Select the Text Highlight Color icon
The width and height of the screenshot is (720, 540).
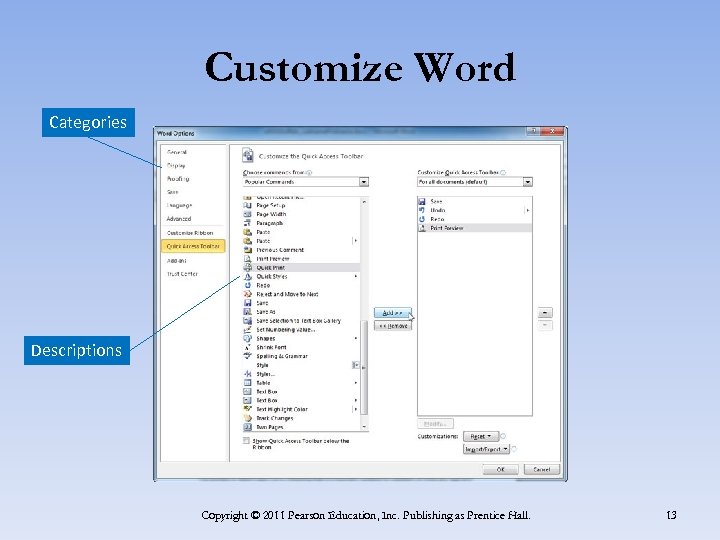tap(248, 409)
